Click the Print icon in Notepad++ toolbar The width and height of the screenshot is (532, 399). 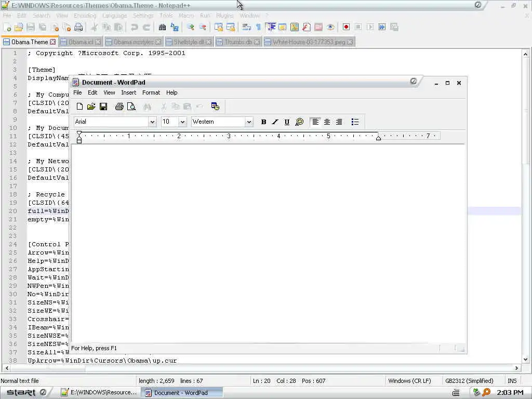click(78, 27)
